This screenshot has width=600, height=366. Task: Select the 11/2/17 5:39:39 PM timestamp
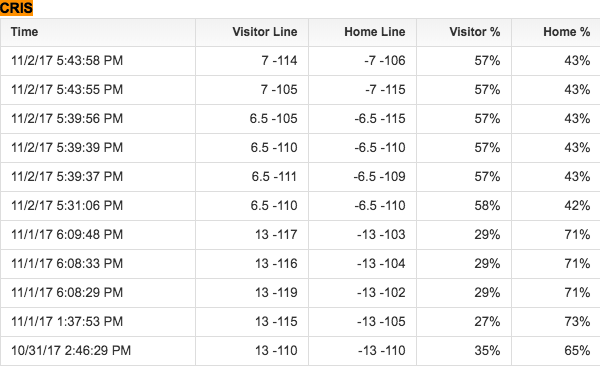[67, 147]
